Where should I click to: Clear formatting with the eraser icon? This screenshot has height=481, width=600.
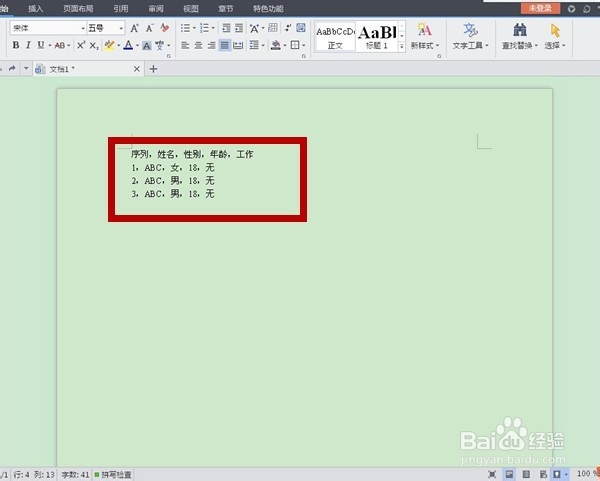point(165,28)
